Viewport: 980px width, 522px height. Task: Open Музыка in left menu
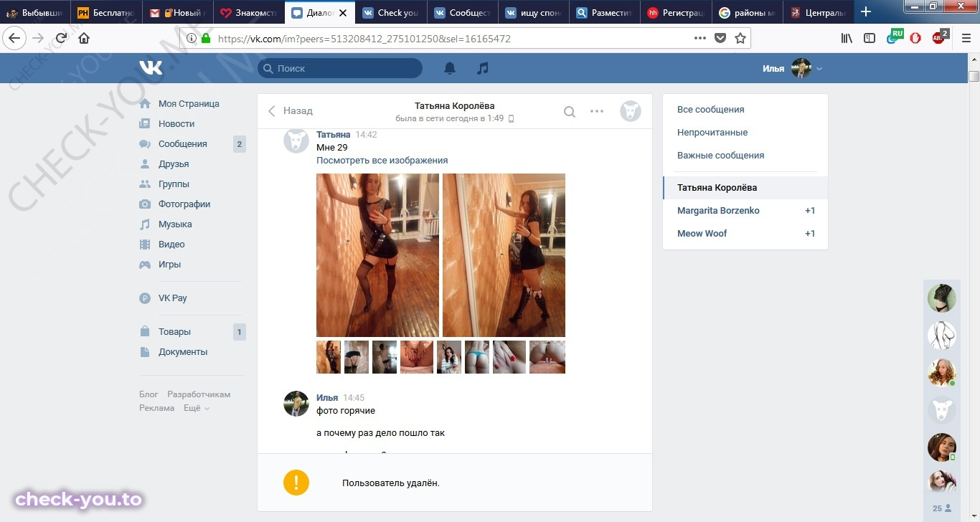pyautogui.click(x=175, y=224)
